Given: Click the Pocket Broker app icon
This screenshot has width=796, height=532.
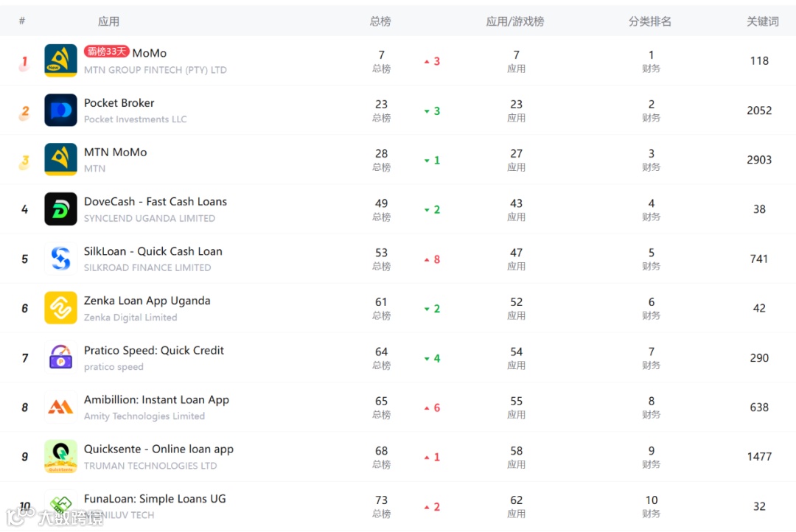Looking at the screenshot, I should pos(60,110).
